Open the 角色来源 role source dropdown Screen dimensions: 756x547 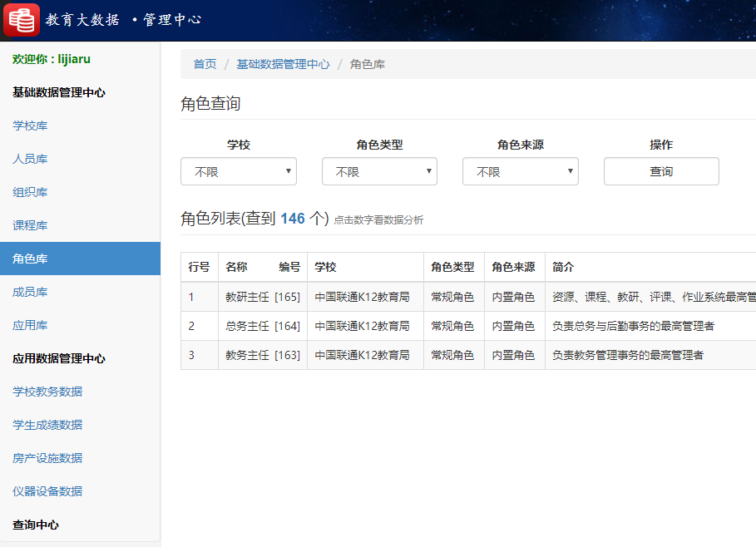point(520,171)
